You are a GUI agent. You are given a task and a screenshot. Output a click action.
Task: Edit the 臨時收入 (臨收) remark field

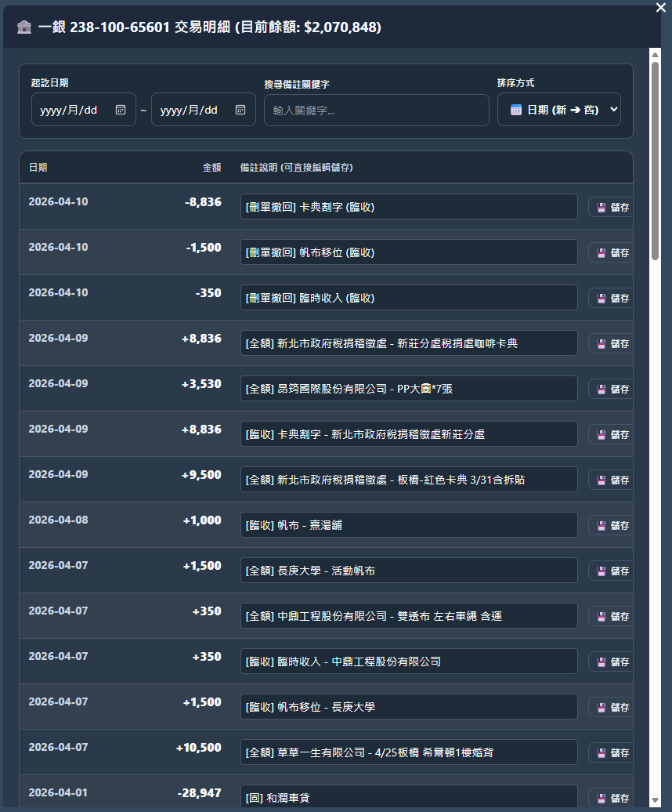[x=408, y=298]
